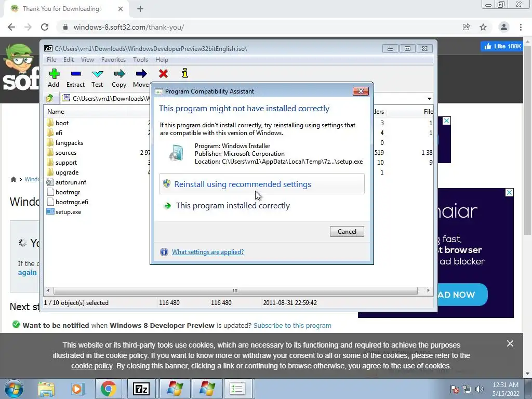532x399 pixels.
Task: Open the last taskbar checklist app icon
Action: click(237, 389)
